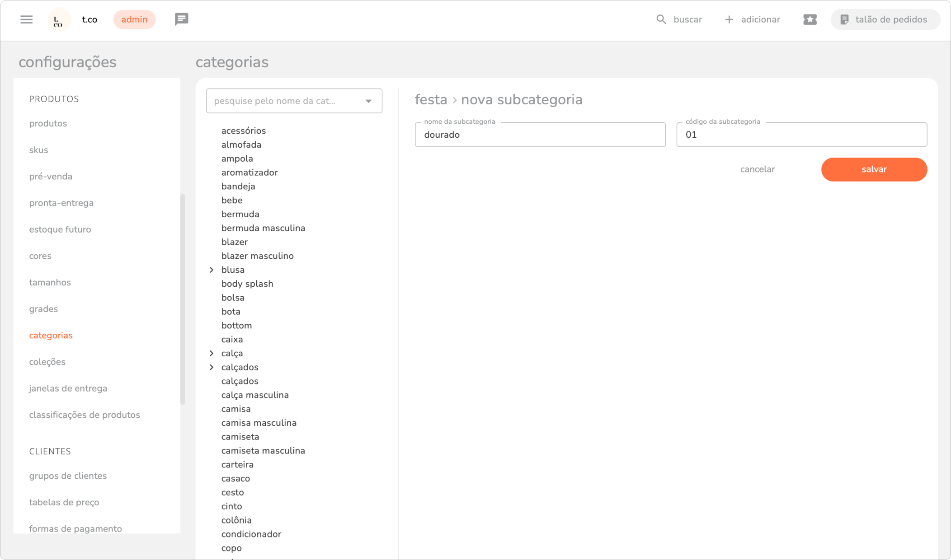Click the nome da subcategoria field

click(x=540, y=135)
